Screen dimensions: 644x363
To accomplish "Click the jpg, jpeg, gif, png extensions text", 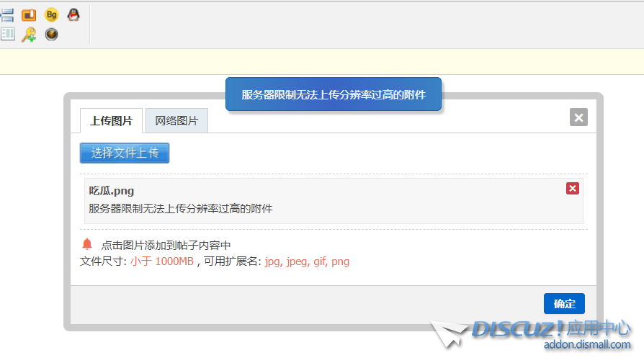I will tap(307, 261).
